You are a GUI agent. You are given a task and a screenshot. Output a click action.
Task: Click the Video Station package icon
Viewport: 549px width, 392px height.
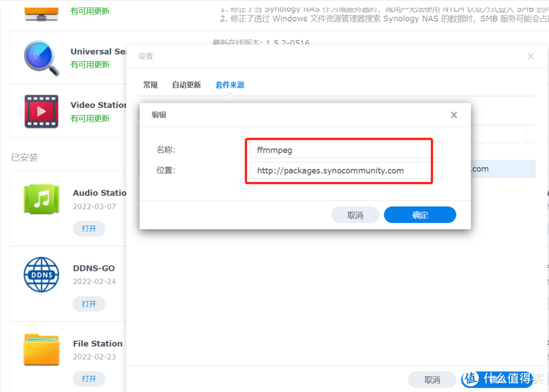[41, 111]
